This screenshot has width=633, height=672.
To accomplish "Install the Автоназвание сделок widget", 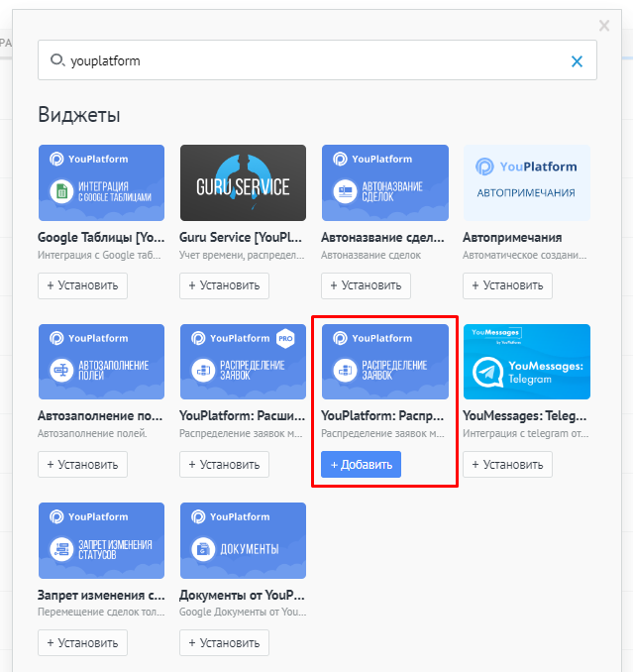I will (x=367, y=285).
